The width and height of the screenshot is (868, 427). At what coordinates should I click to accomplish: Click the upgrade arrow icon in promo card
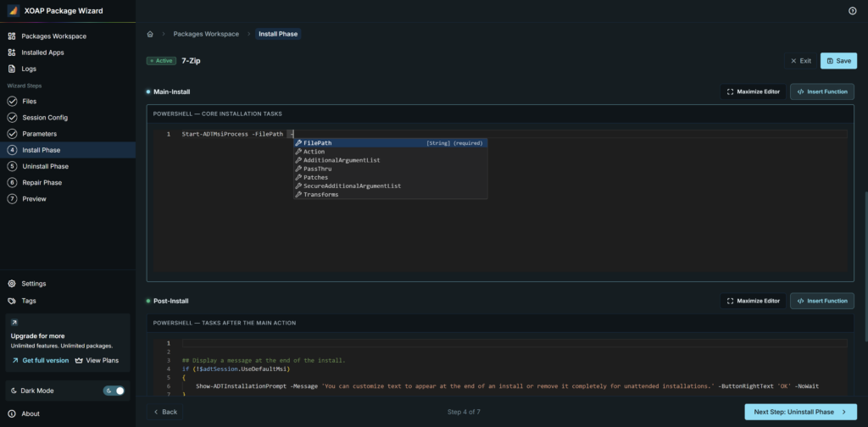click(x=14, y=323)
